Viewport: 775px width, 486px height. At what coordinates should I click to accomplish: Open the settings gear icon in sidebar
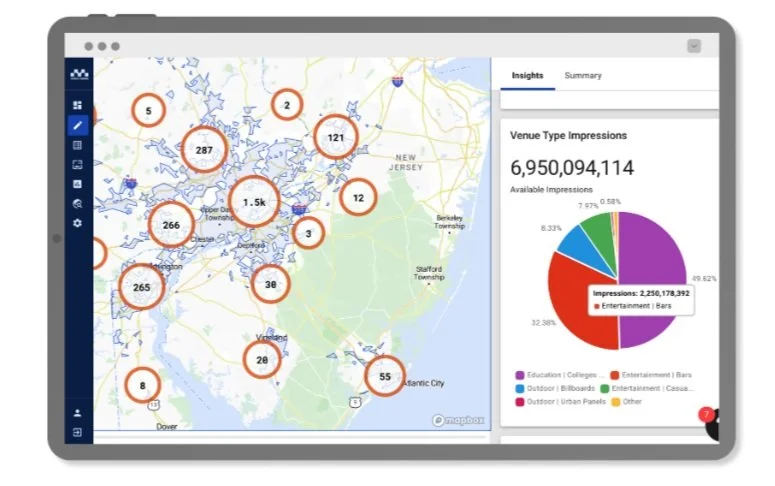(x=78, y=223)
